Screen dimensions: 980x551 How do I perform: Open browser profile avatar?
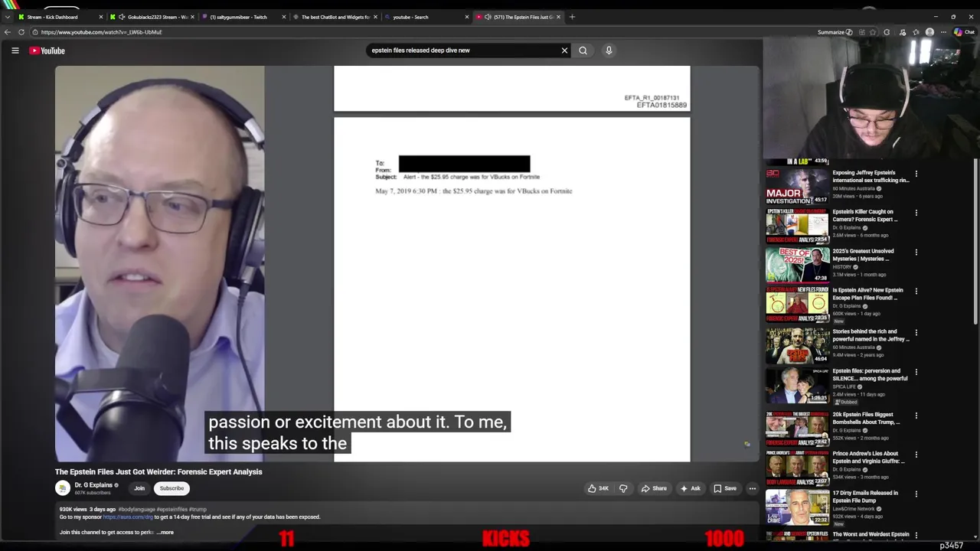tap(929, 32)
